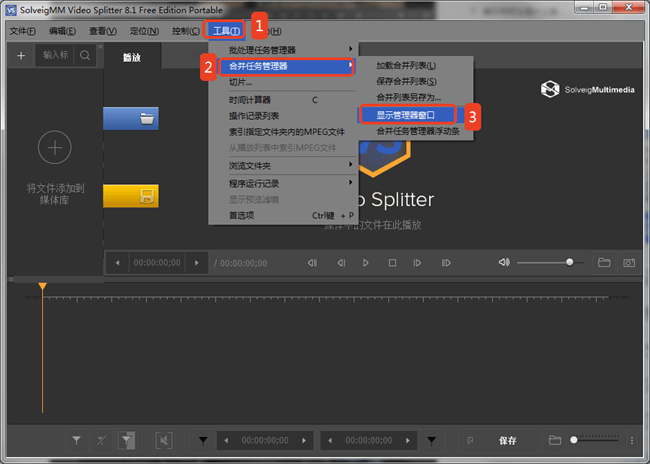The height and width of the screenshot is (464, 650).
Task: Decrease start time with its left arrow
Action: 226,440
